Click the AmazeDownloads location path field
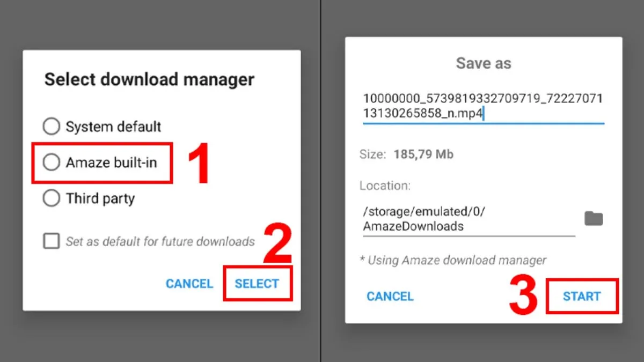644x362 pixels. pos(468,219)
